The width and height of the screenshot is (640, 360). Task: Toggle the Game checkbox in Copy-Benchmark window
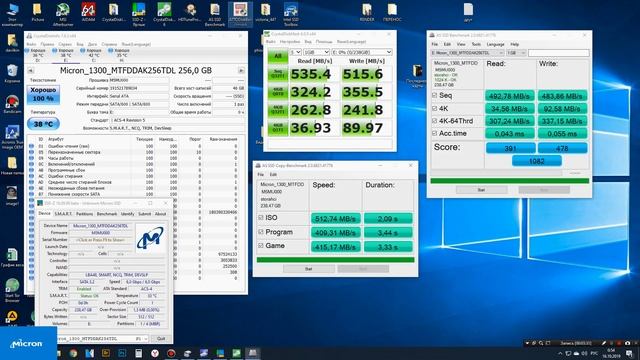(261, 246)
